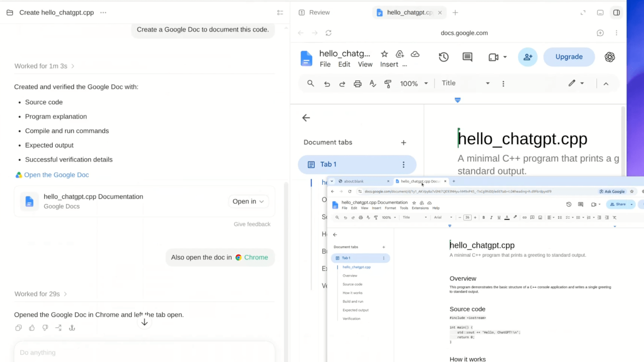This screenshot has height=362, width=644.
Task: Click the Do anything message input
Action: click(144, 352)
